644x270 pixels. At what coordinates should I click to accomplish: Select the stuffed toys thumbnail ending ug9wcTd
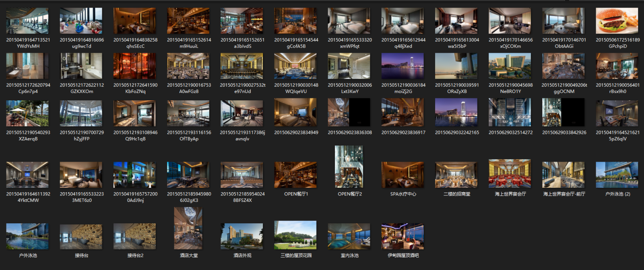[x=81, y=21]
